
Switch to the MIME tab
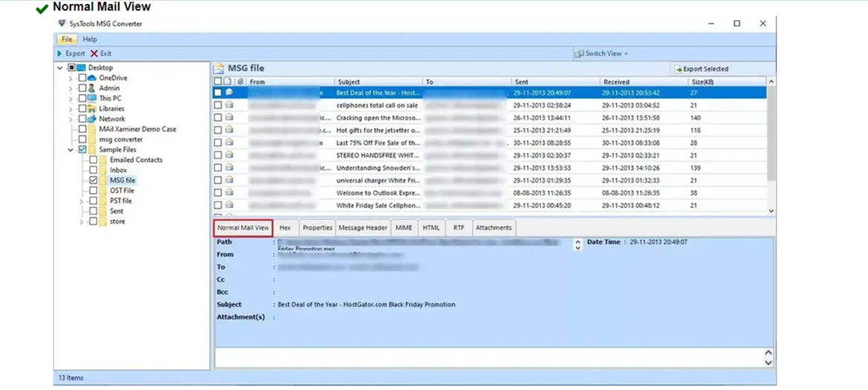pos(403,227)
